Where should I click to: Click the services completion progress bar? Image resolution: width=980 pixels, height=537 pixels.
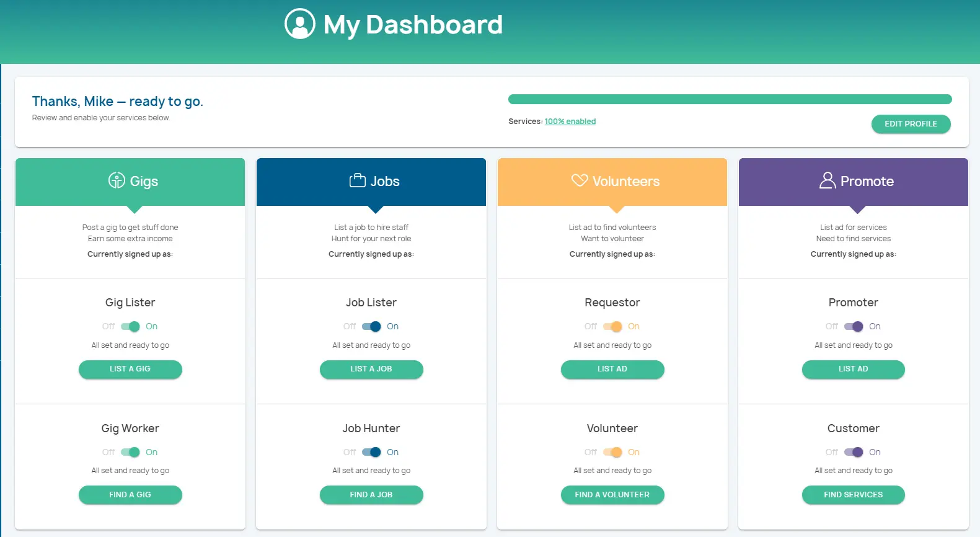point(730,99)
